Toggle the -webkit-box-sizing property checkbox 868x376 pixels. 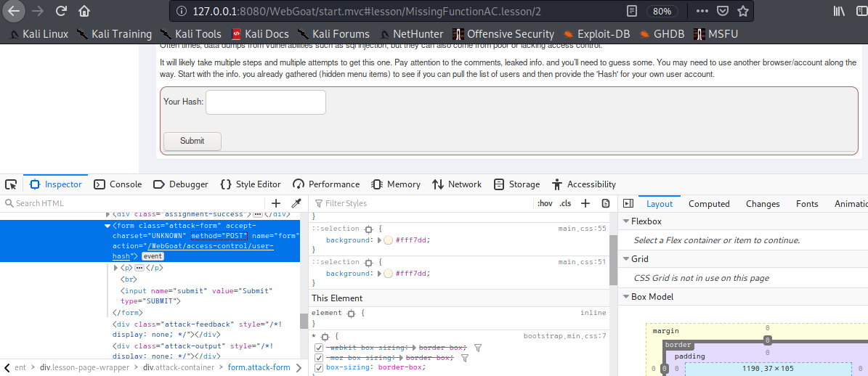click(319, 348)
